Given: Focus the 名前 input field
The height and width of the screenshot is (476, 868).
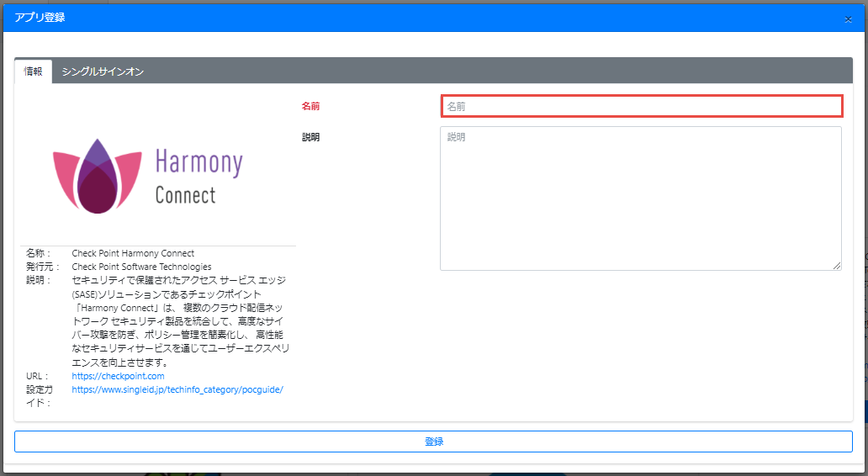Looking at the screenshot, I should click(x=641, y=106).
